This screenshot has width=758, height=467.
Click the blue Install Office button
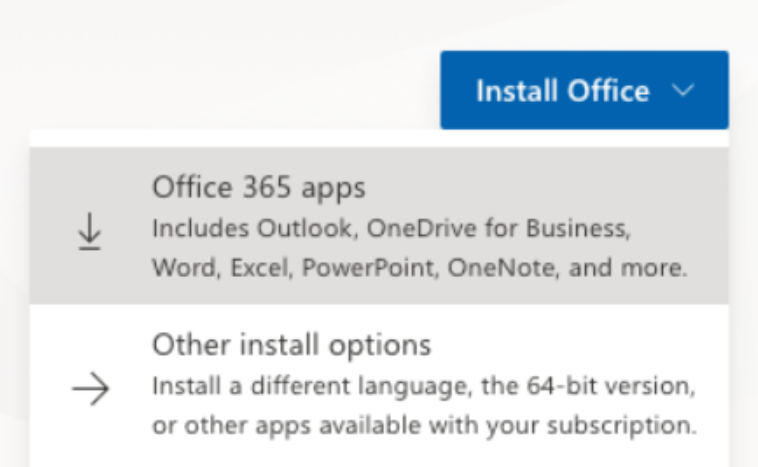click(x=562, y=91)
